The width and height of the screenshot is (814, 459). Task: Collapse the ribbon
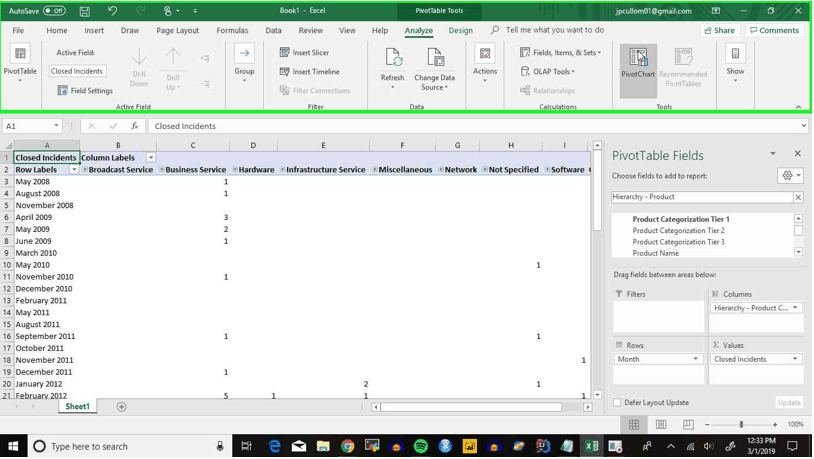point(798,107)
